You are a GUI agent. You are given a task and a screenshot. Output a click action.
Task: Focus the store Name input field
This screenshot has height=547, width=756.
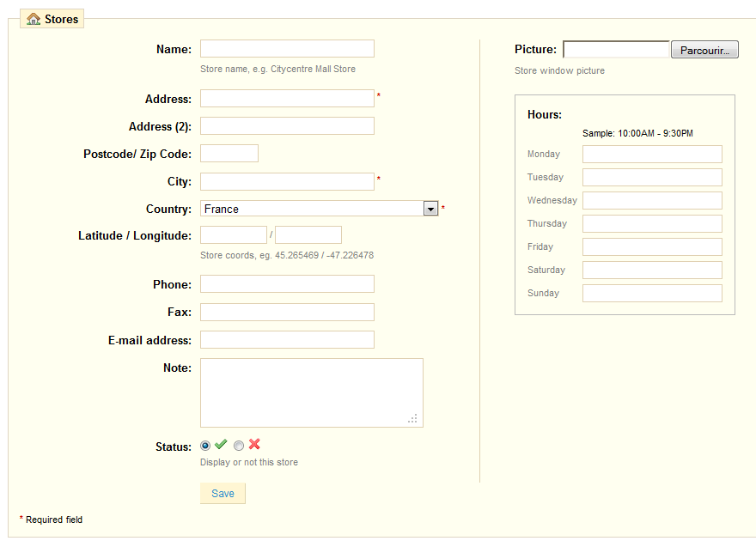(287, 49)
